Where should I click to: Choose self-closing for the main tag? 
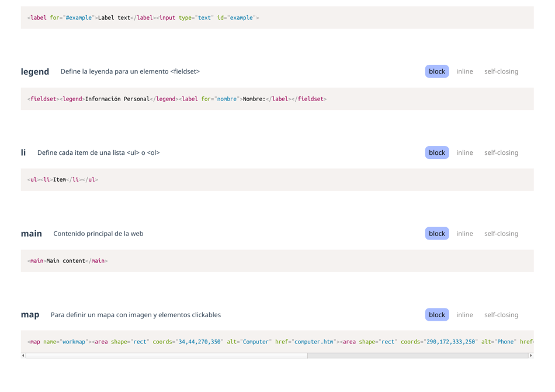point(501,233)
